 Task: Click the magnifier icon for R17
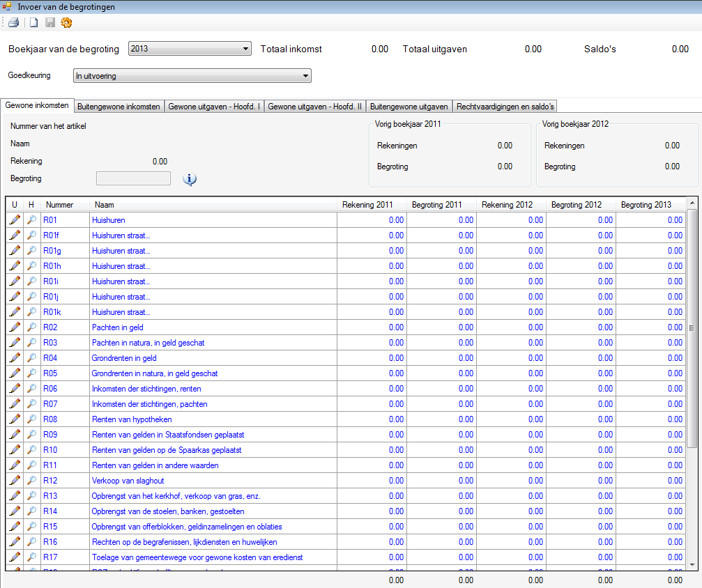point(31,557)
